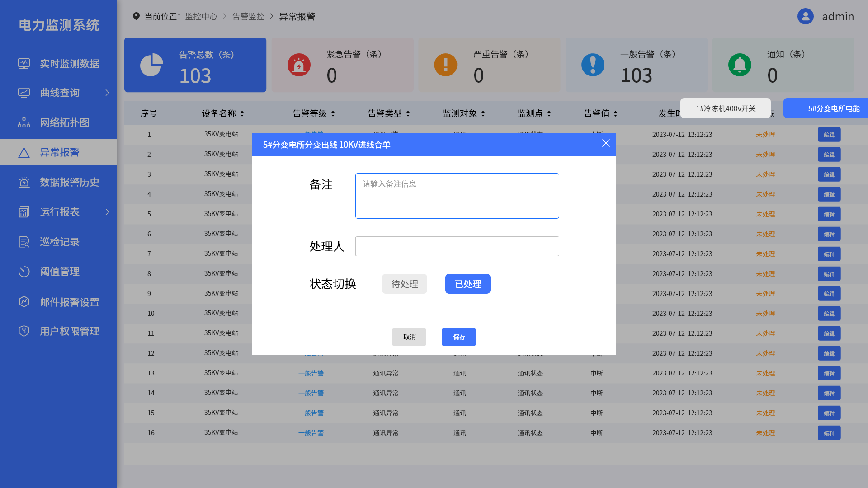Click the 备注 remarks text area
This screenshot has width=868, height=488.
457,196
